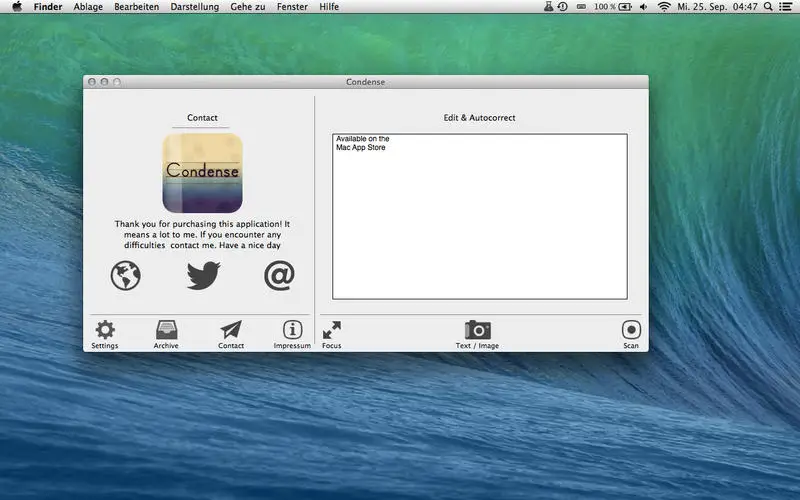Click the flask icon in menu bar

tap(548, 7)
